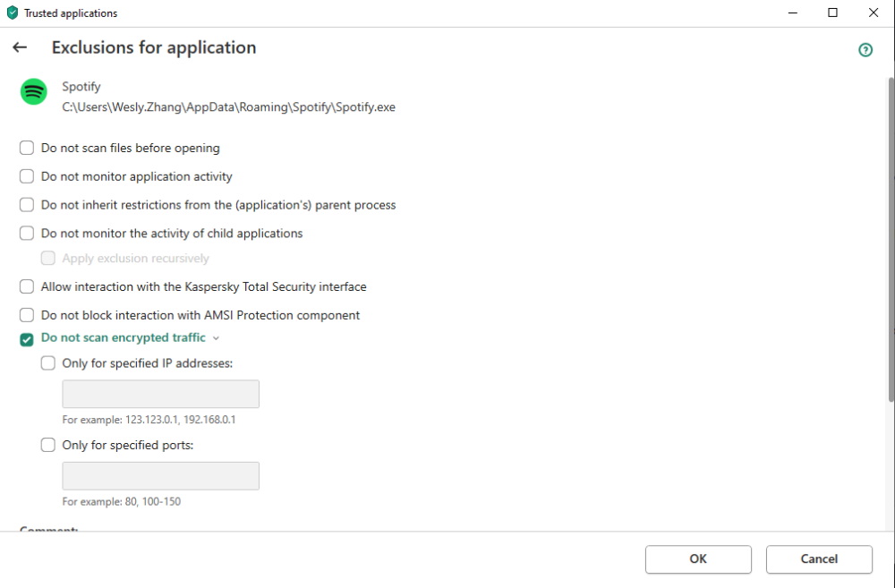
Task: Go back using the left arrow
Action: (20, 47)
